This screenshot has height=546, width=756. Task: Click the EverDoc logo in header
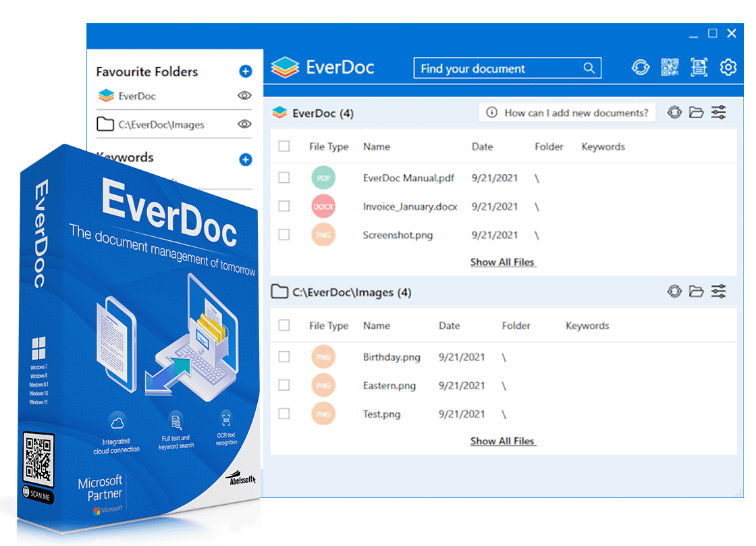323,67
